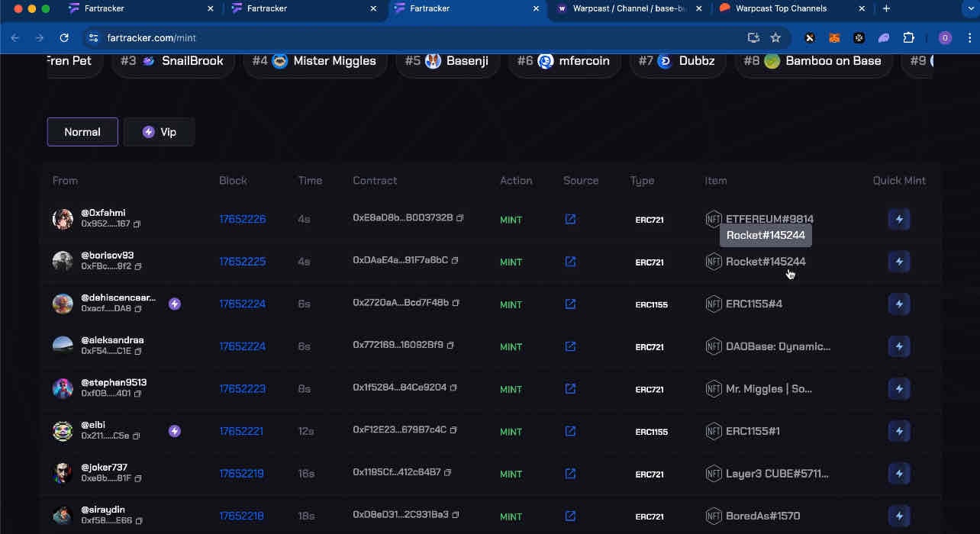980x534 pixels.
Task: Click VIP badge next to @elbi
Action: tap(175, 431)
